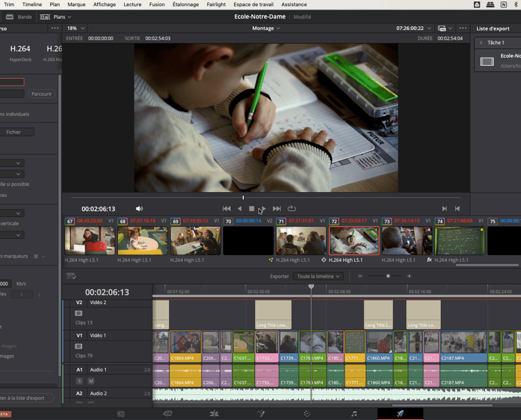Jump to last frame transport button
This screenshot has height=420, width=521.
click(277, 209)
